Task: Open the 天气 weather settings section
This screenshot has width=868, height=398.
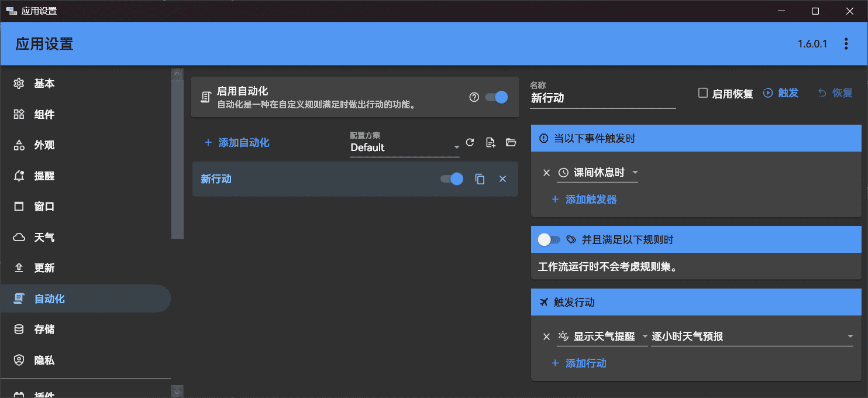Action: pyautogui.click(x=44, y=237)
